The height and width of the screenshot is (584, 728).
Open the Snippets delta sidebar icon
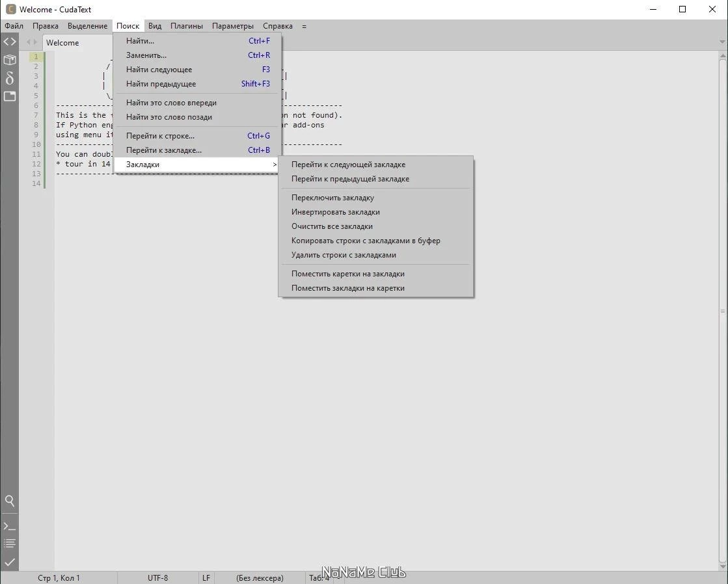click(9, 78)
